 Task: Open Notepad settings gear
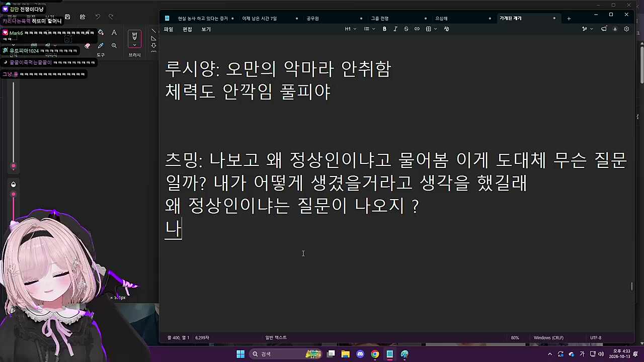(626, 29)
